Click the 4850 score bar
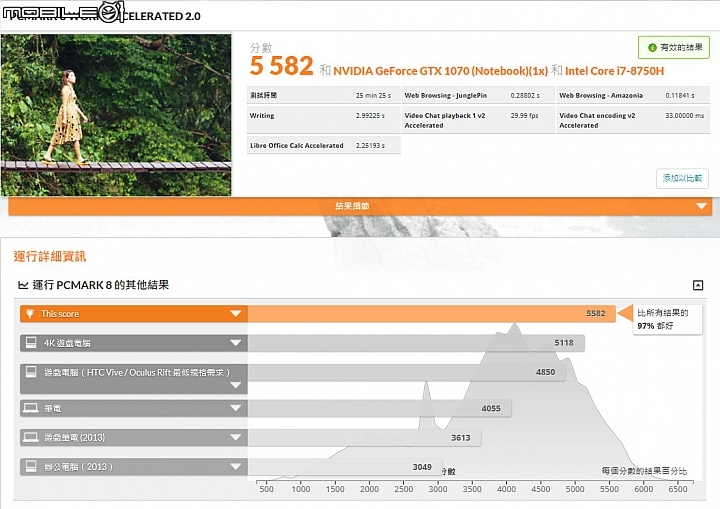This screenshot has width=720, height=509. click(406, 372)
